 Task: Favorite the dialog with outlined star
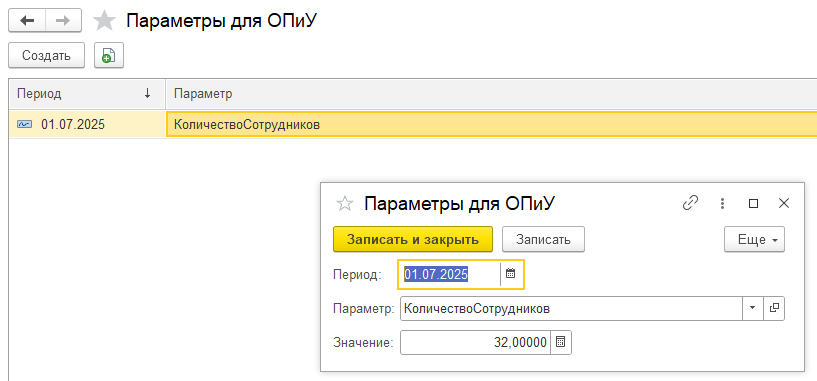click(344, 203)
